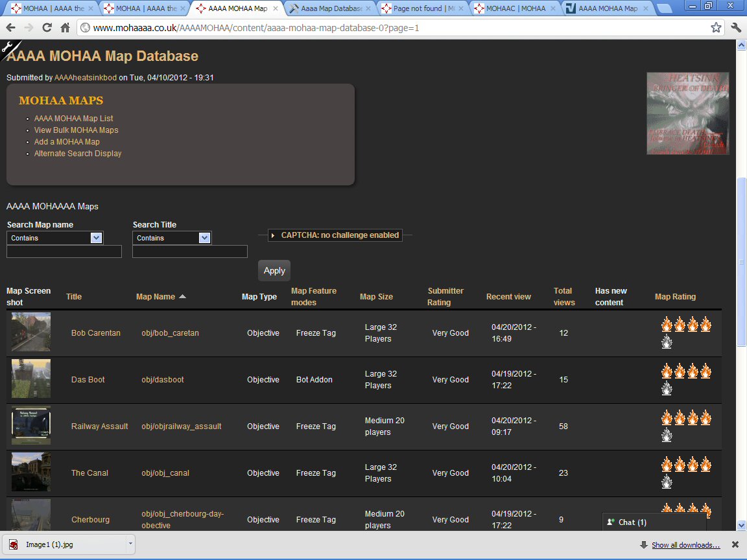Click the new tab button
The image size is (747, 560).
[x=664, y=8]
